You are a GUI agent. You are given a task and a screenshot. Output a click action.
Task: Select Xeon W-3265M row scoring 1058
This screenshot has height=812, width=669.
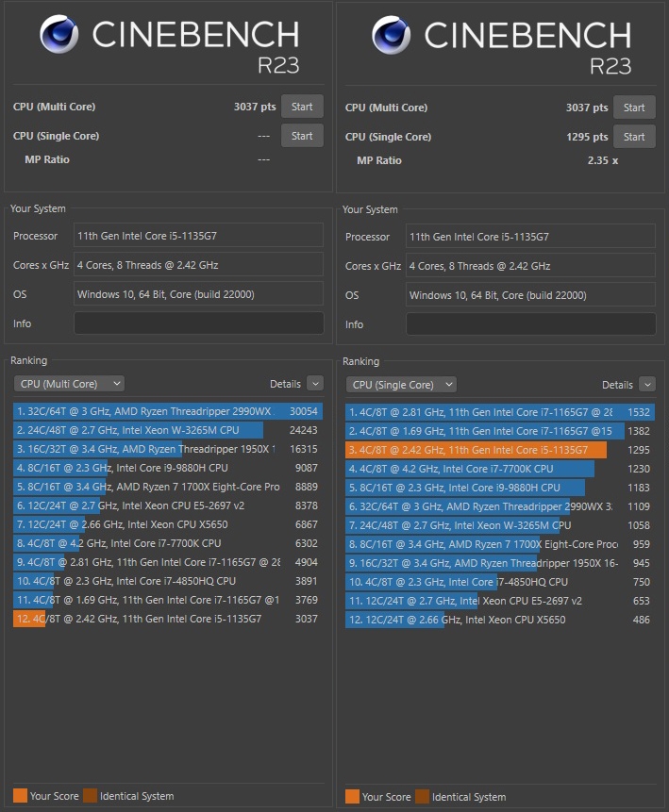click(x=500, y=525)
